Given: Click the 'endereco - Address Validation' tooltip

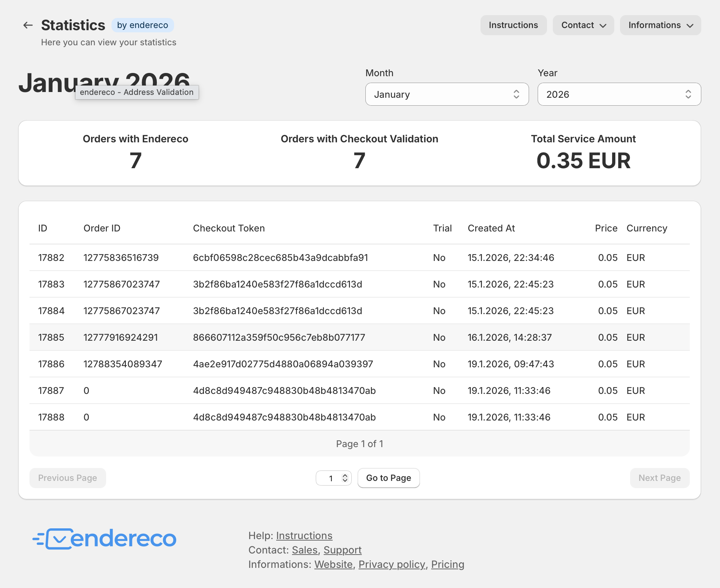Looking at the screenshot, I should [x=137, y=92].
